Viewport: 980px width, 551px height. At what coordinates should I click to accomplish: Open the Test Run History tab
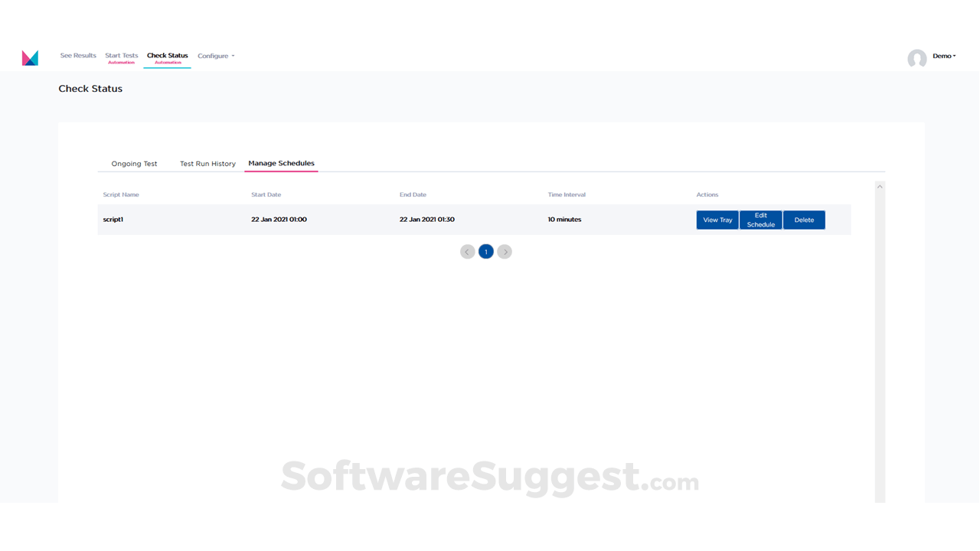point(207,163)
